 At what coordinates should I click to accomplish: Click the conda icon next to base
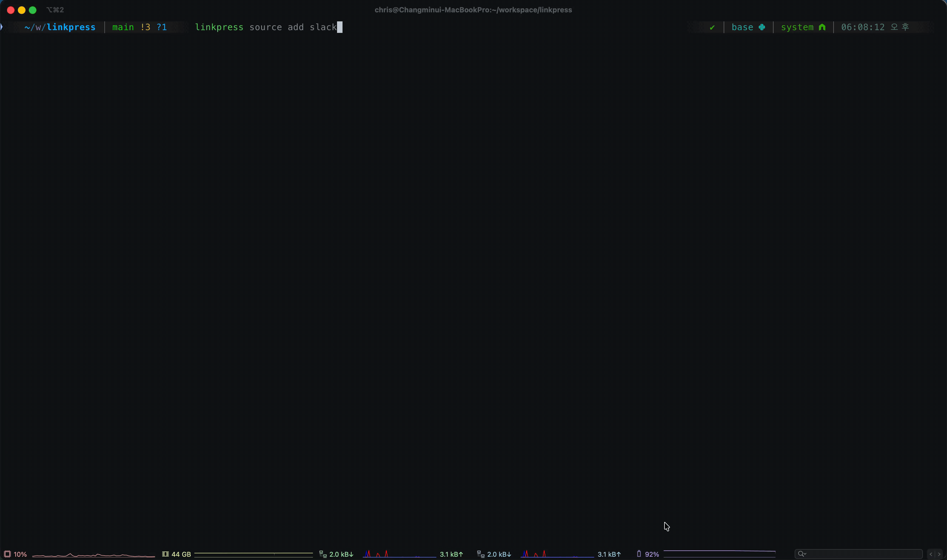(762, 27)
